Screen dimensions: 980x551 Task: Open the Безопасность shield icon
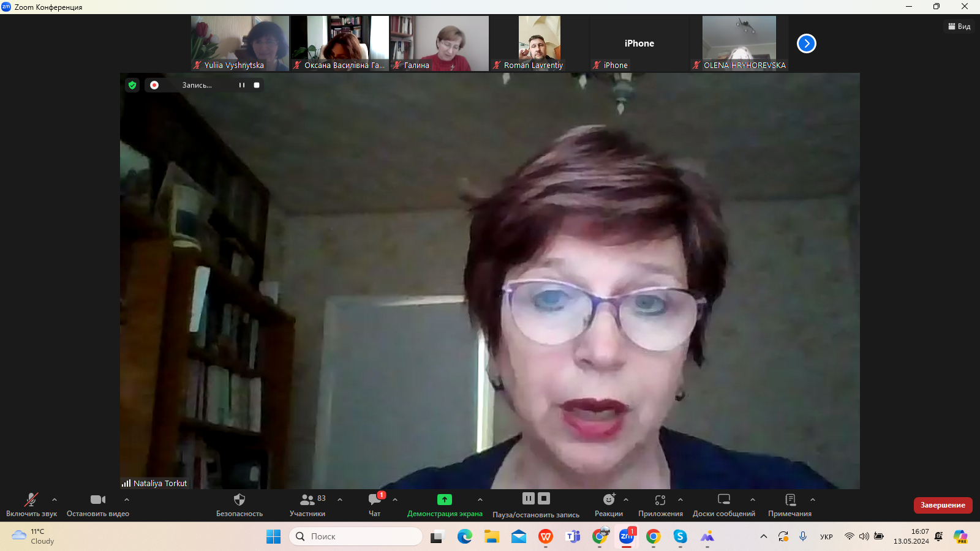[239, 500]
